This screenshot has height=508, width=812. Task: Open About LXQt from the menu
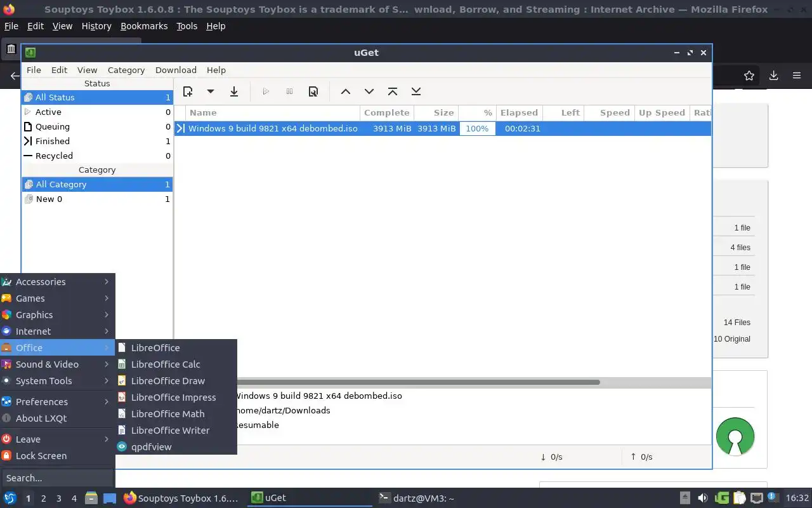(x=57, y=418)
